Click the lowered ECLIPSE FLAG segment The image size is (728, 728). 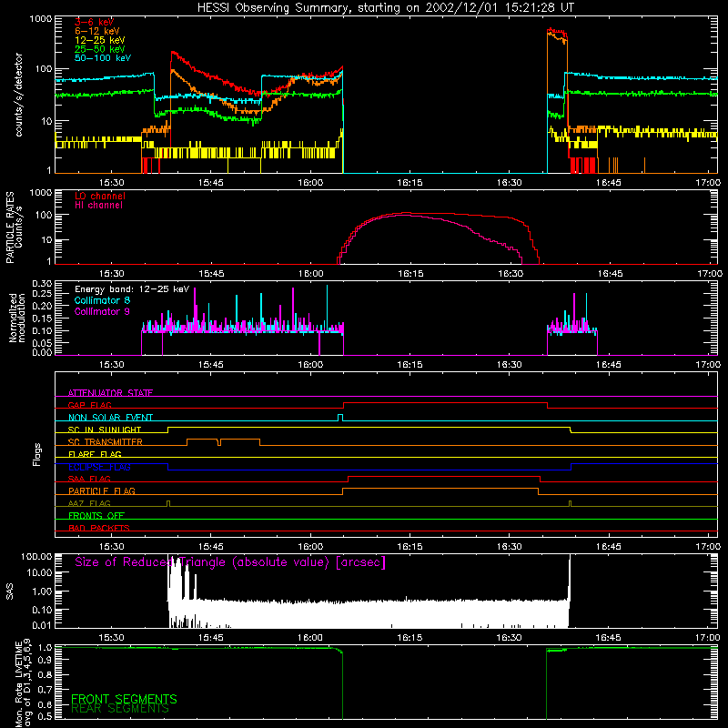(x=369, y=470)
